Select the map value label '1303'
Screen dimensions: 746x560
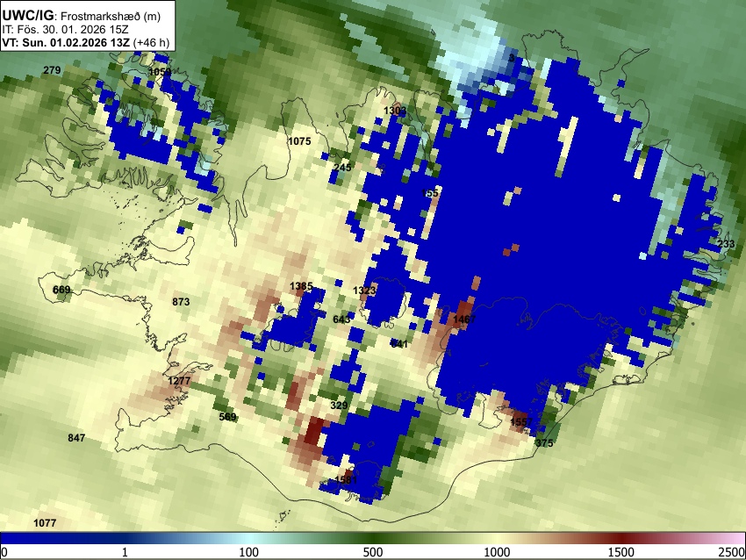pyautogui.click(x=395, y=111)
